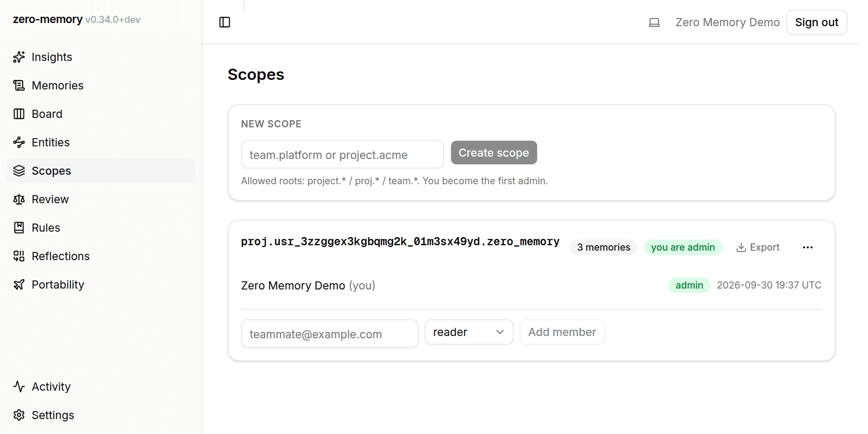Image resolution: width=868 pixels, height=434 pixels.
Task: Focus the teammate email input field
Action: [x=330, y=334]
